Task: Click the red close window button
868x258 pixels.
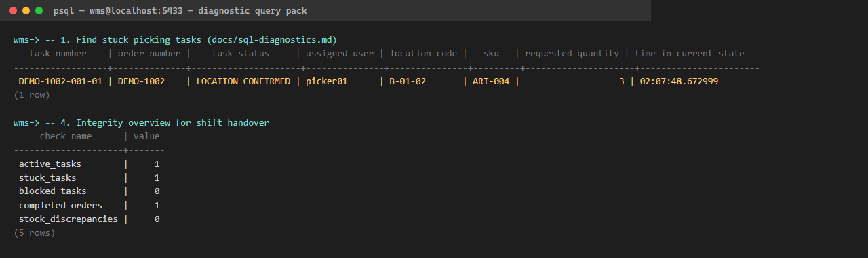Action: pyautogui.click(x=14, y=11)
